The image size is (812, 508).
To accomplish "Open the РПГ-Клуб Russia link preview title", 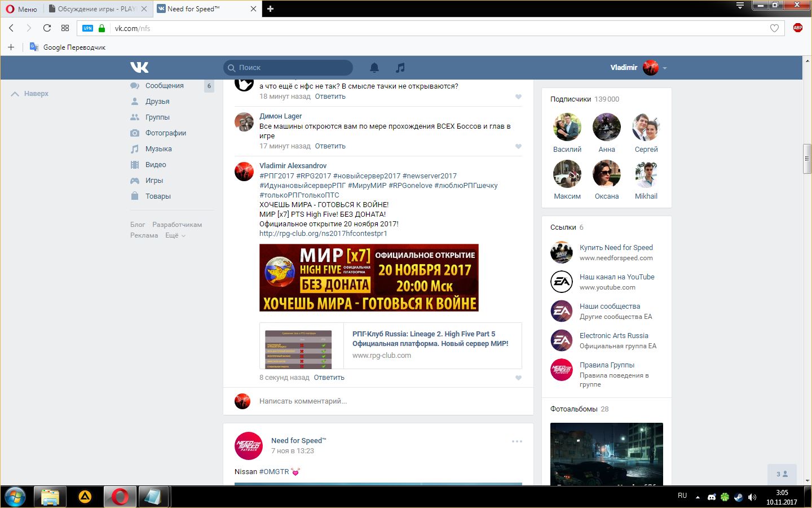I will (430, 339).
